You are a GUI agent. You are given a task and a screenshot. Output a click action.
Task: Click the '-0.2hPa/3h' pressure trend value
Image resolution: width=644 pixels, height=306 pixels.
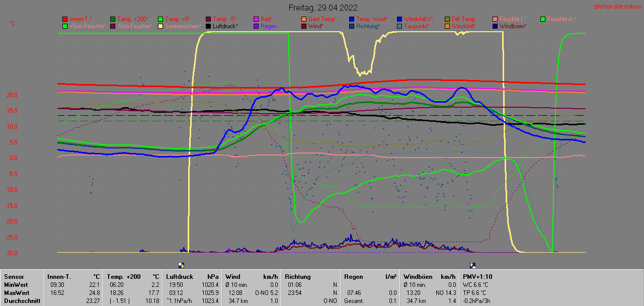coord(477,301)
